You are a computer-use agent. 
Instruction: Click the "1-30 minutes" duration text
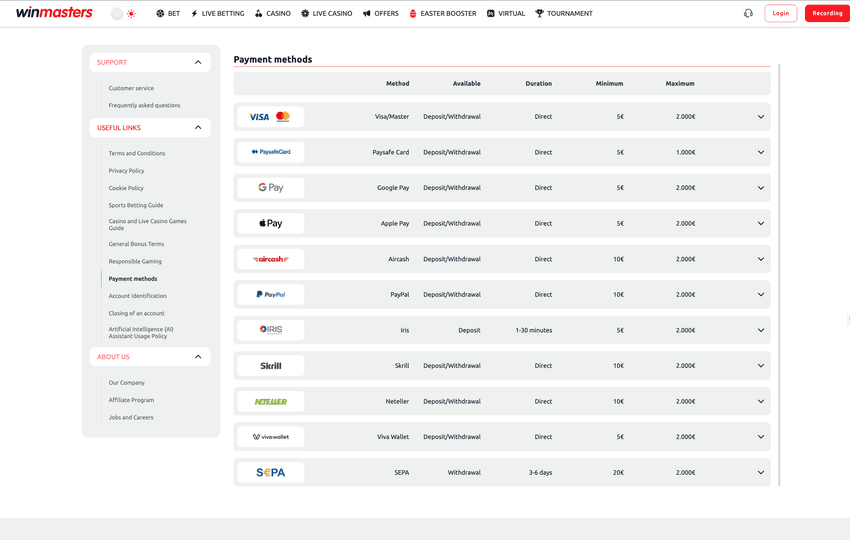click(x=533, y=330)
